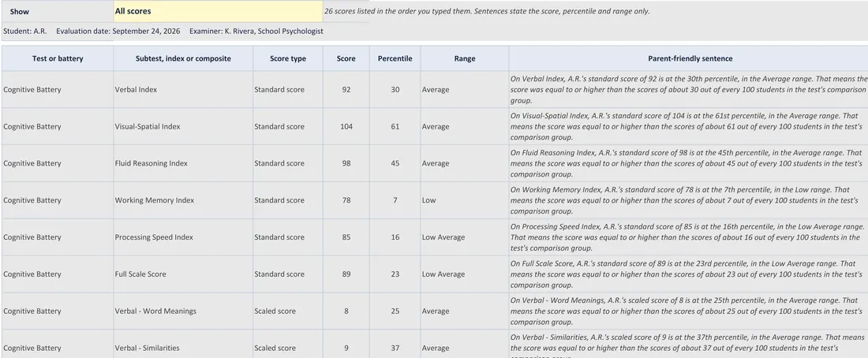The height and width of the screenshot is (358, 868).
Task: Select percentile 45 in Fluid Reasoning row
Action: 395,163
